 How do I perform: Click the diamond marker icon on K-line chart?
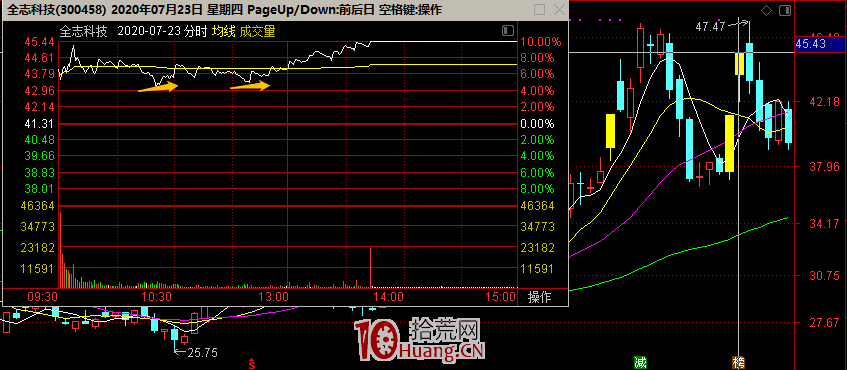pyautogui.click(x=766, y=10)
